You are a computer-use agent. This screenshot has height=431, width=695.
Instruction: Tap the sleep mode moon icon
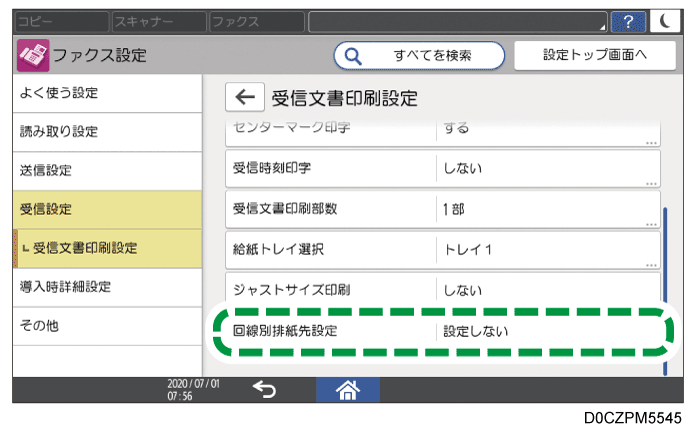[x=665, y=21]
